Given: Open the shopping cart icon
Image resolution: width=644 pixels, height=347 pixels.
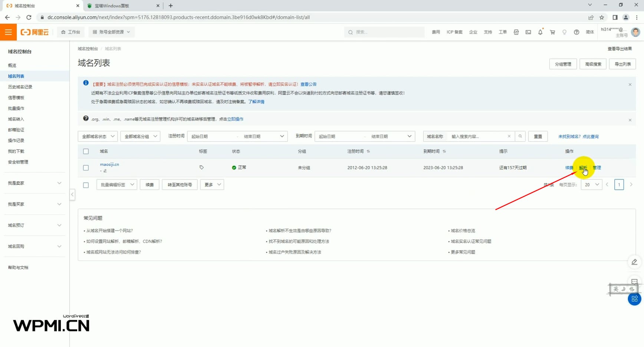Looking at the screenshot, I should click(552, 32).
